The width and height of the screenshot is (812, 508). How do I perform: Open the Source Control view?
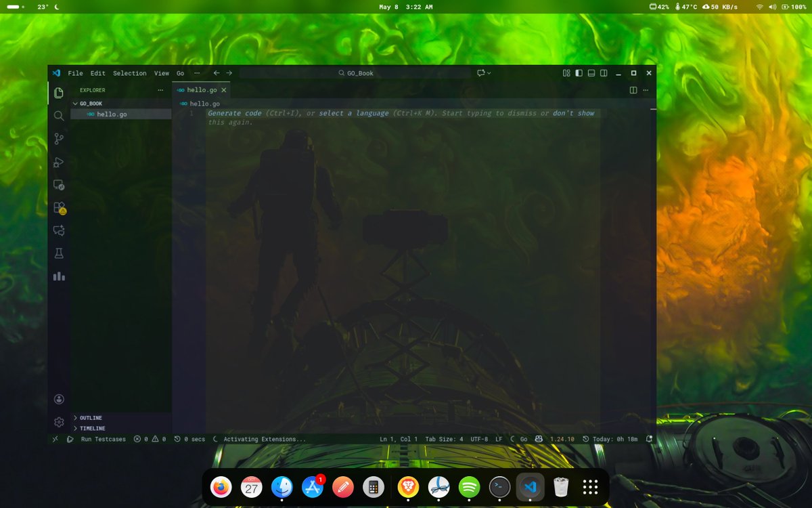pos(59,139)
